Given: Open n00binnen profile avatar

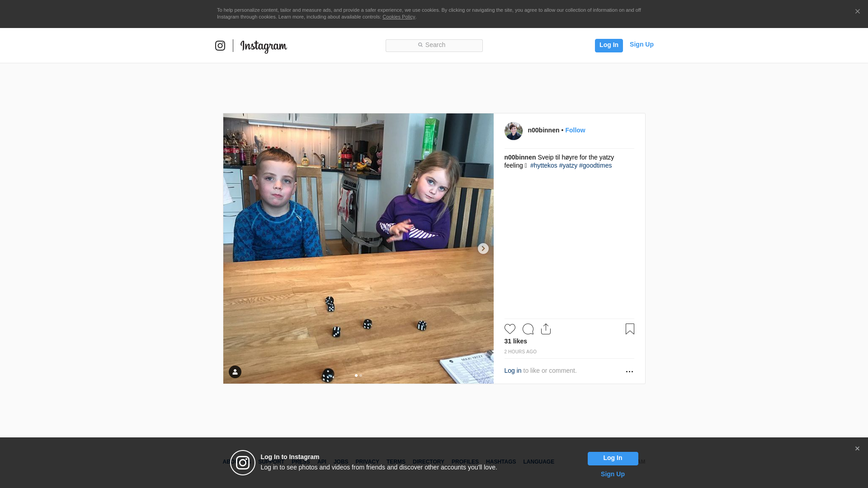Looking at the screenshot, I should click(513, 131).
